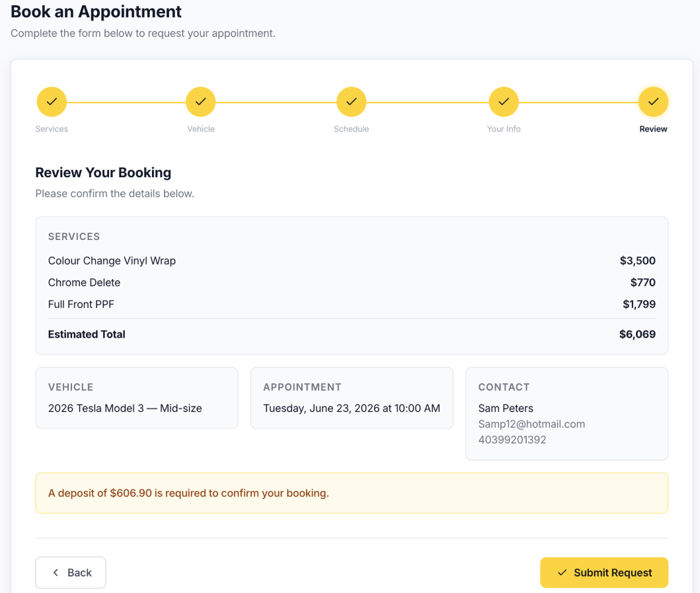
Task: Select the Review step label
Action: tap(653, 129)
